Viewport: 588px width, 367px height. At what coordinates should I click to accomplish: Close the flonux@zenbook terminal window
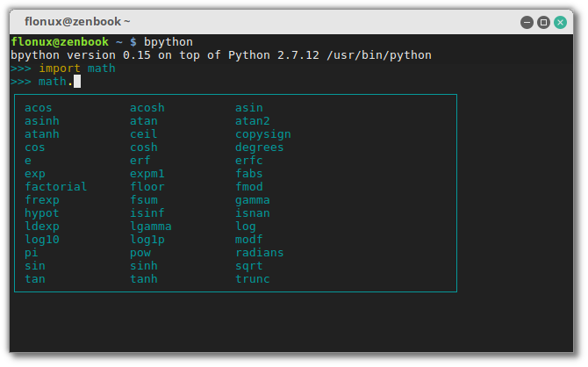560,23
